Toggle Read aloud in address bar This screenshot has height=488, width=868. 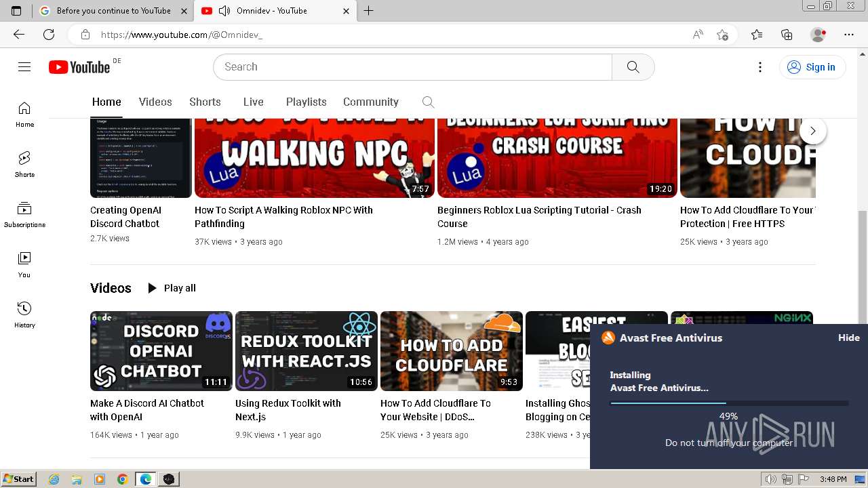[698, 35]
